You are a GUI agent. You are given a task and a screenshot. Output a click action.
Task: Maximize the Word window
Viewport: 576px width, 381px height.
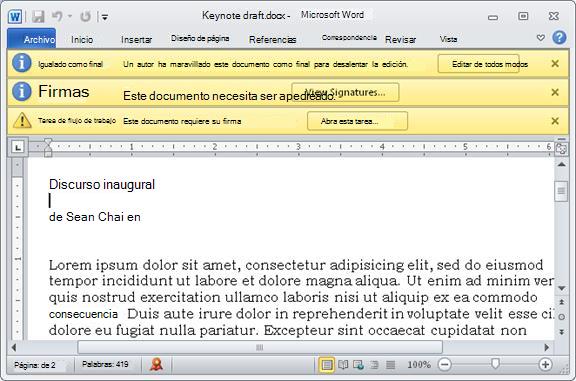coord(523,16)
